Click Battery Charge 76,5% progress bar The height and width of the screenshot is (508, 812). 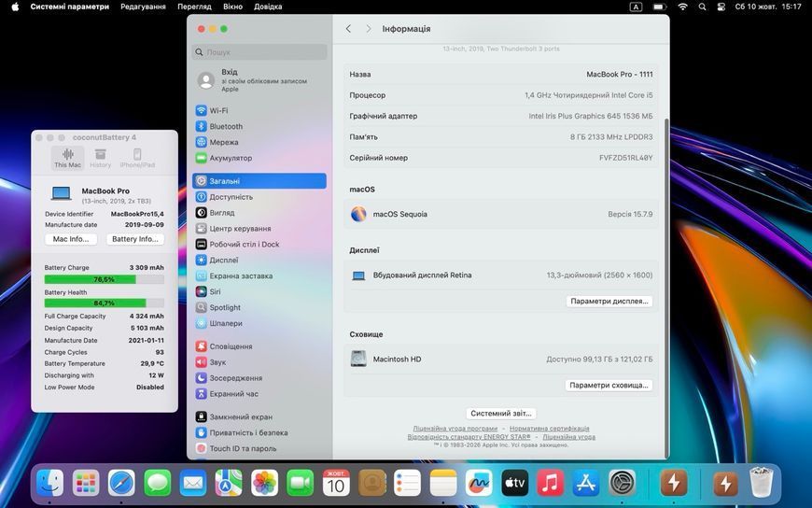pyautogui.click(x=105, y=279)
